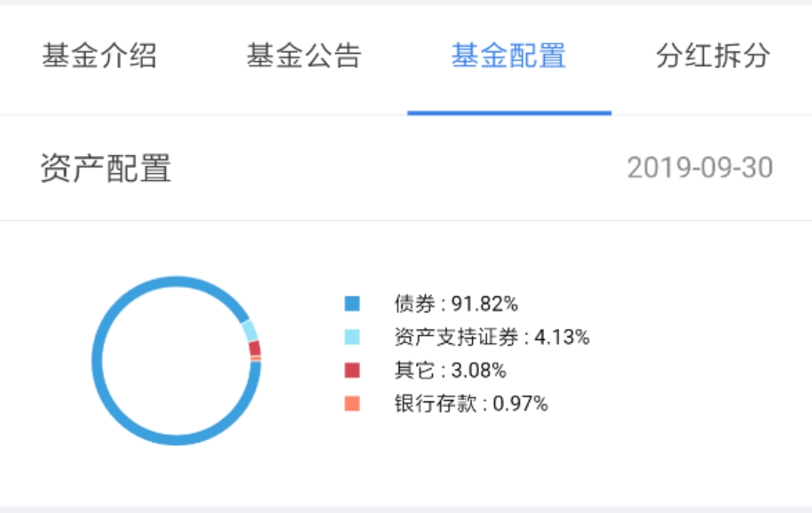
Task: Click the 2019-09-30 report date
Action: coord(700,168)
